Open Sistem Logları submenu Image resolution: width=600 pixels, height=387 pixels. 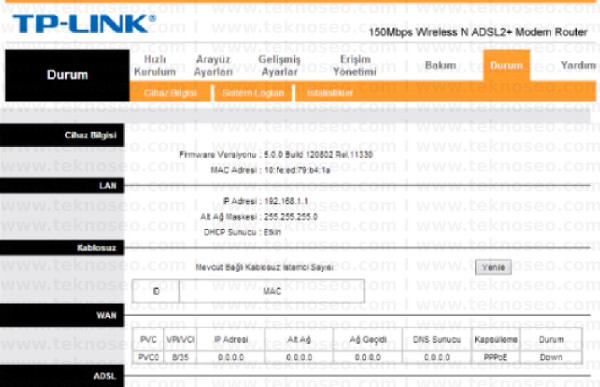[253, 93]
